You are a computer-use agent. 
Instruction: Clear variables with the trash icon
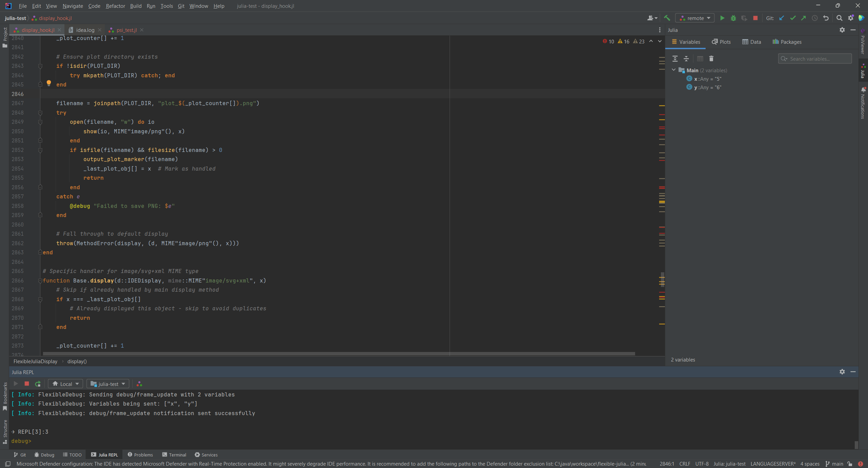coord(711,58)
